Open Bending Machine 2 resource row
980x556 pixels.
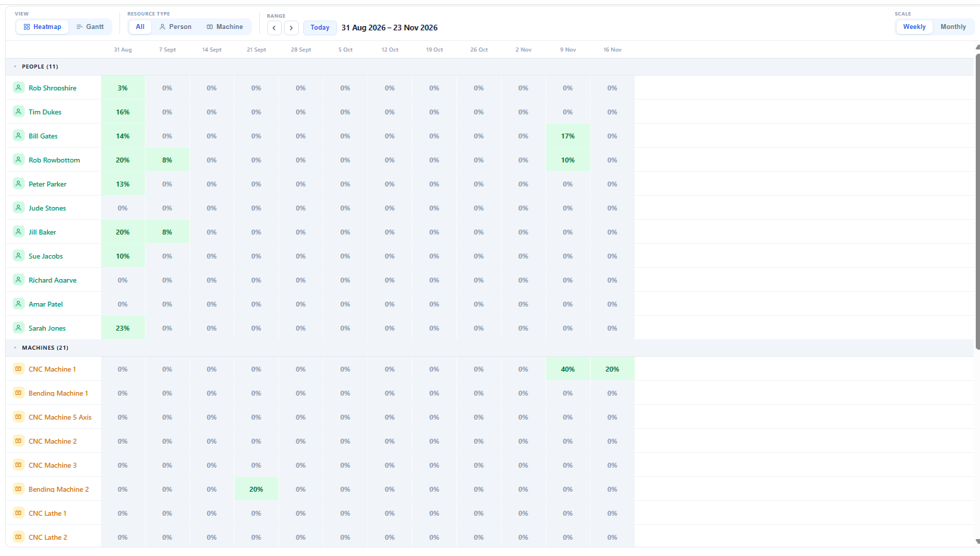(x=54, y=489)
